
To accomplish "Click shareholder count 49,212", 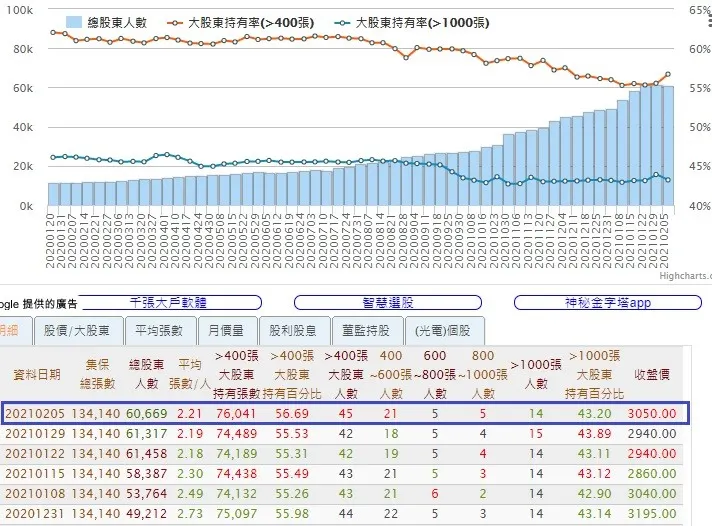I will (147, 514).
